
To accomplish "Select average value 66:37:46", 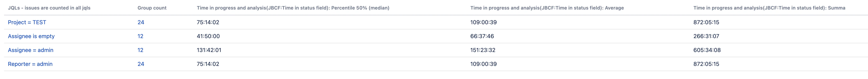I will [x=482, y=36].
